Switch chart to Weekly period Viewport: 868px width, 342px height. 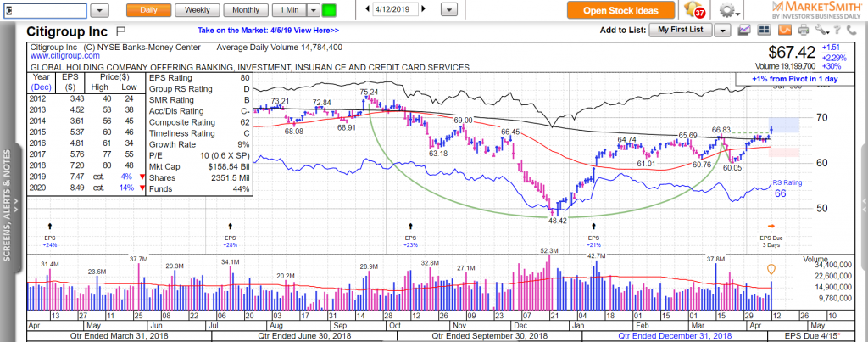(198, 10)
